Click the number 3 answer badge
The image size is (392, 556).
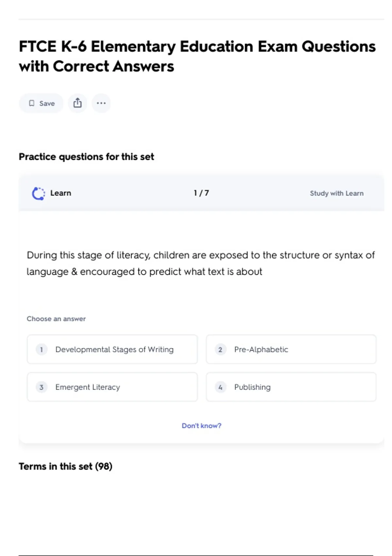tap(41, 387)
